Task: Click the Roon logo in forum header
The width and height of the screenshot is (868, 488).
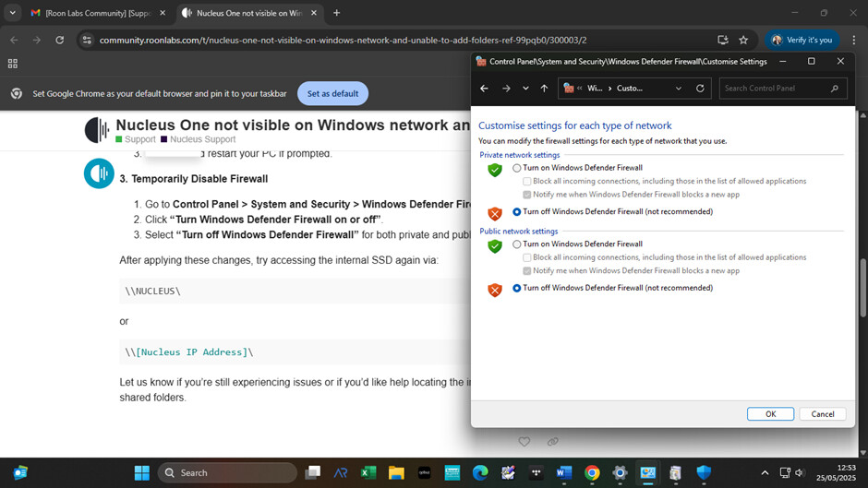Action: point(96,130)
